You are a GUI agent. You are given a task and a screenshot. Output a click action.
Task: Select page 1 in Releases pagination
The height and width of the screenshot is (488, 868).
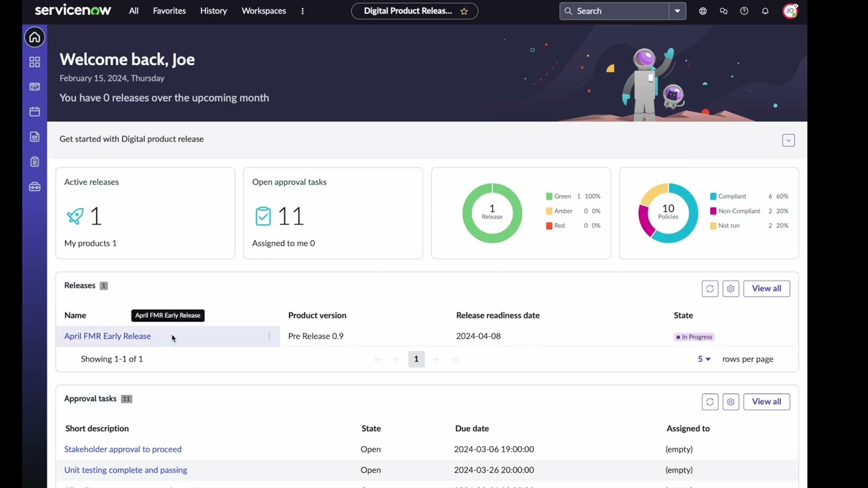pos(416,359)
